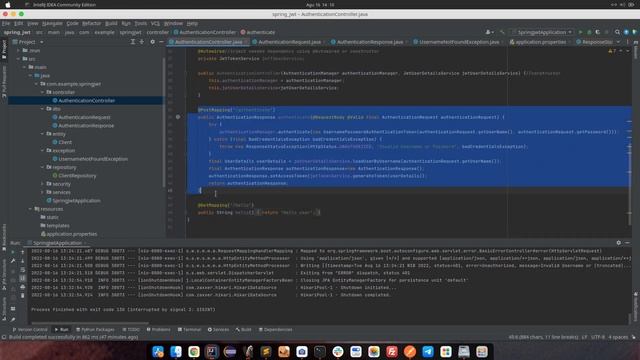This screenshot has height=360, width=640.
Task: Click the Run panel settings gear icon
Action: tap(618, 243)
